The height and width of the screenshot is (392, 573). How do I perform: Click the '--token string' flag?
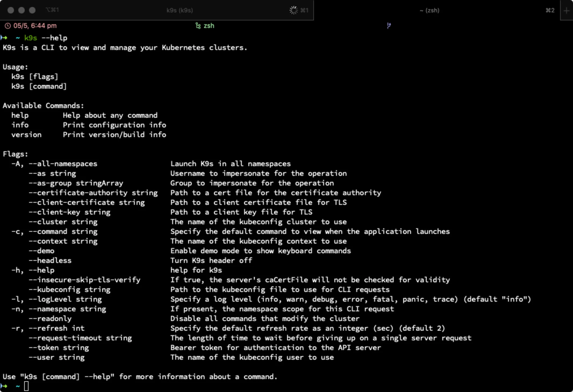(59, 348)
